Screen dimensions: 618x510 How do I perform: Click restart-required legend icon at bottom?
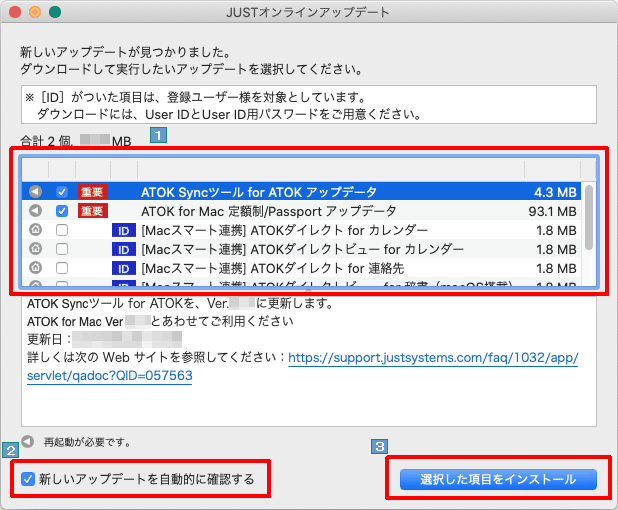(x=28, y=442)
